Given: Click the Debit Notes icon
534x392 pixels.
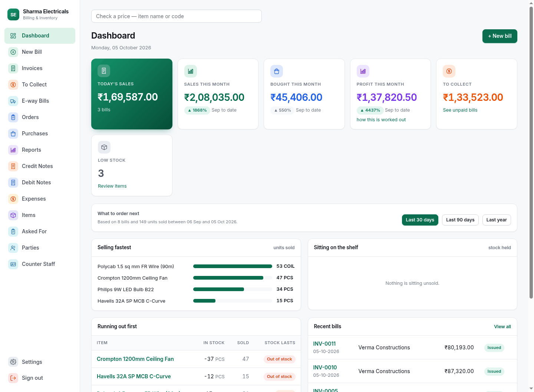Looking at the screenshot, I should tap(13, 182).
